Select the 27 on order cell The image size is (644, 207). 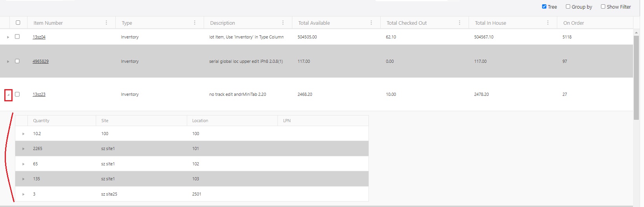pyautogui.click(x=565, y=94)
